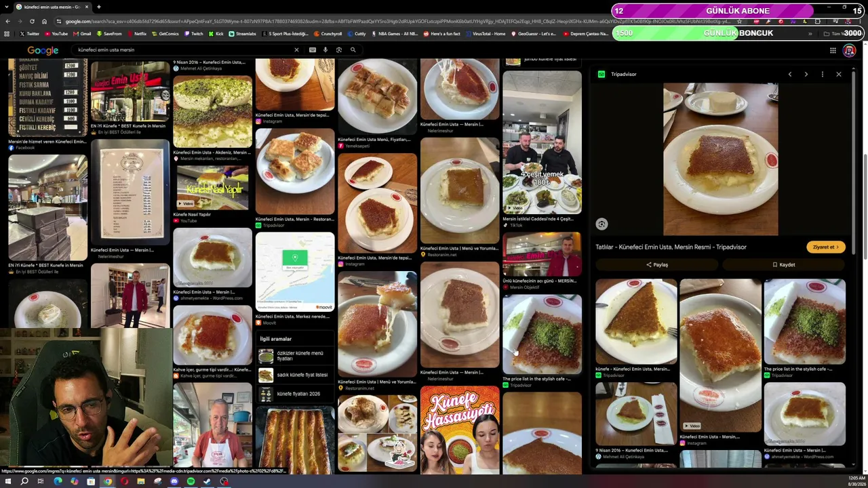Open Steam from the taskbar
Screen dimensions: 868x488
[x=207, y=481]
